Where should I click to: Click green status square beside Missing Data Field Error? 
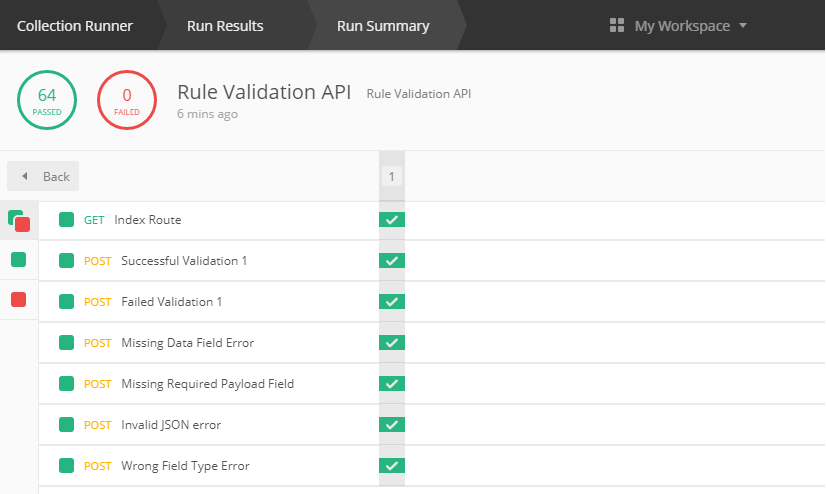click(66, 342)
